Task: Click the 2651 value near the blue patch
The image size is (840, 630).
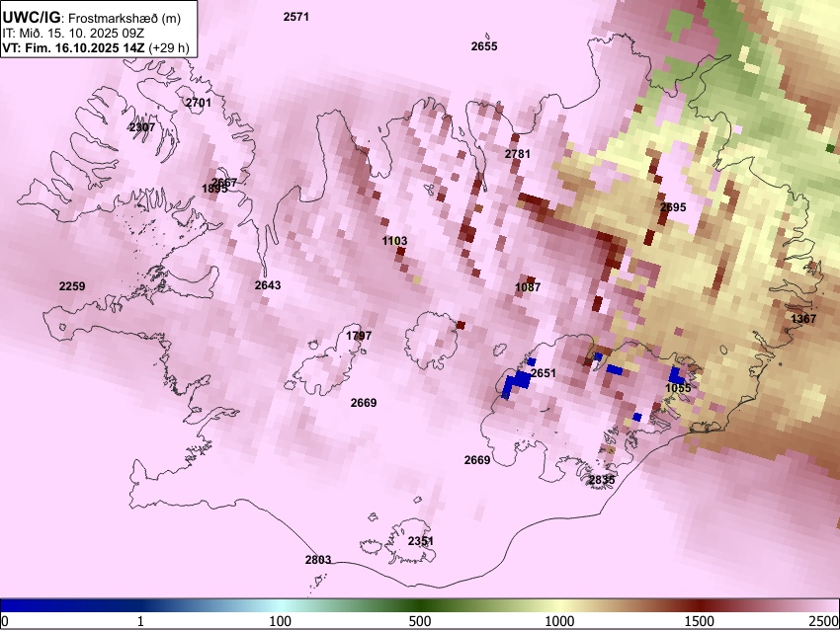Action: pos(544,373)
